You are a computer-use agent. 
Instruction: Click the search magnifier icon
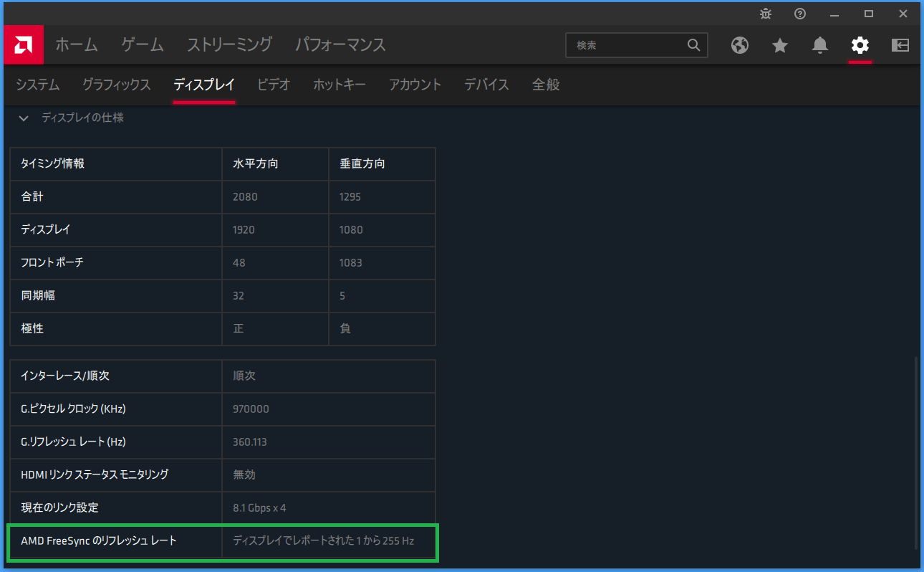tap(693, 45)
